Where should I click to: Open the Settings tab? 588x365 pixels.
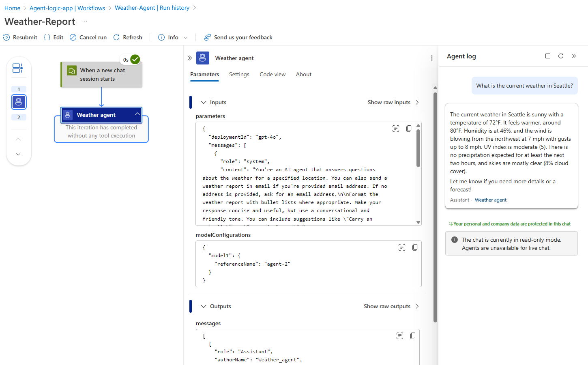coord(239,74)
